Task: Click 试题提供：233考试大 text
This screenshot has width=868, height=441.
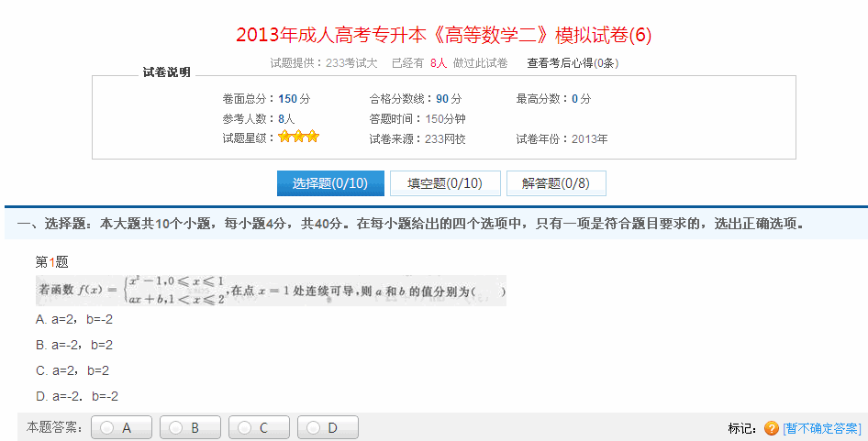Action: (x=323, y=63)
